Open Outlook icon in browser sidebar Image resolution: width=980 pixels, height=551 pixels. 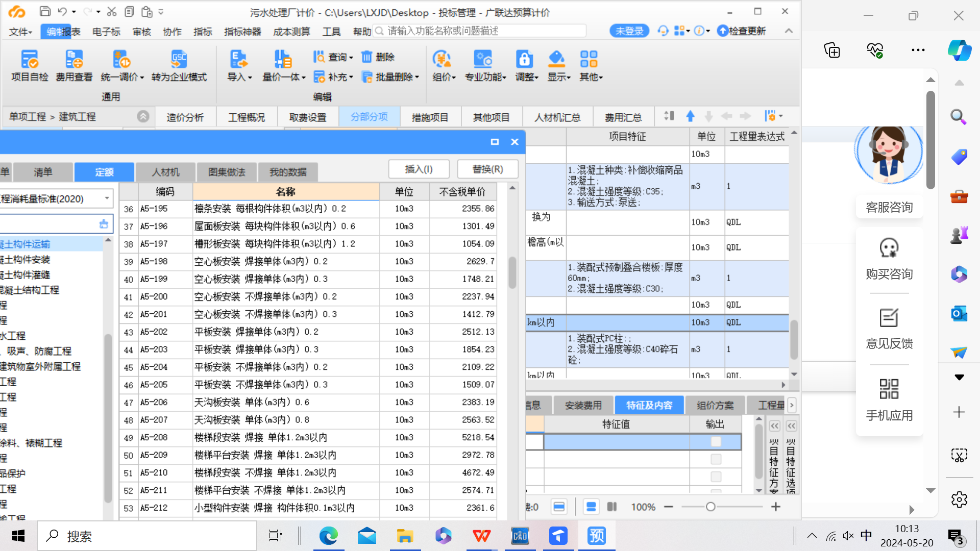pos(959,313)
